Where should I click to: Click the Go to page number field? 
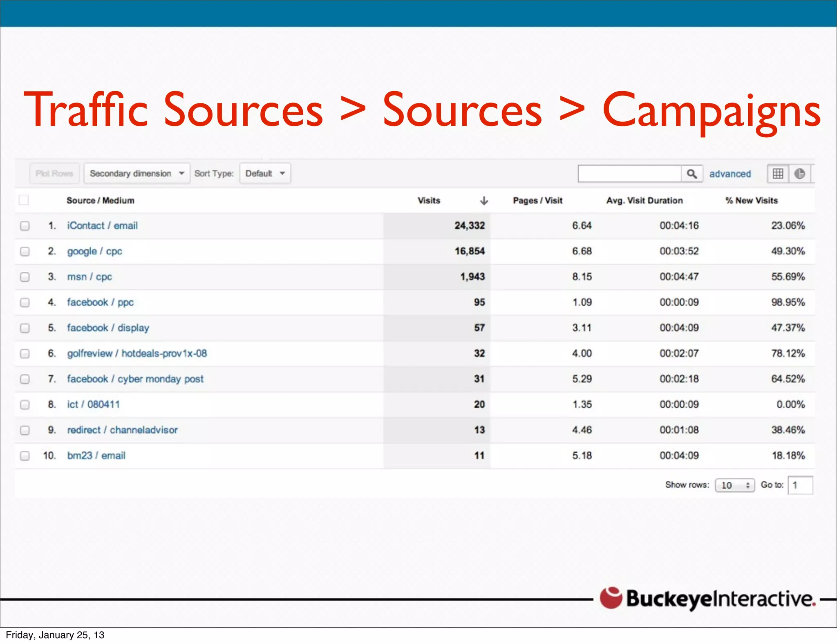click(x=800, y=485)
